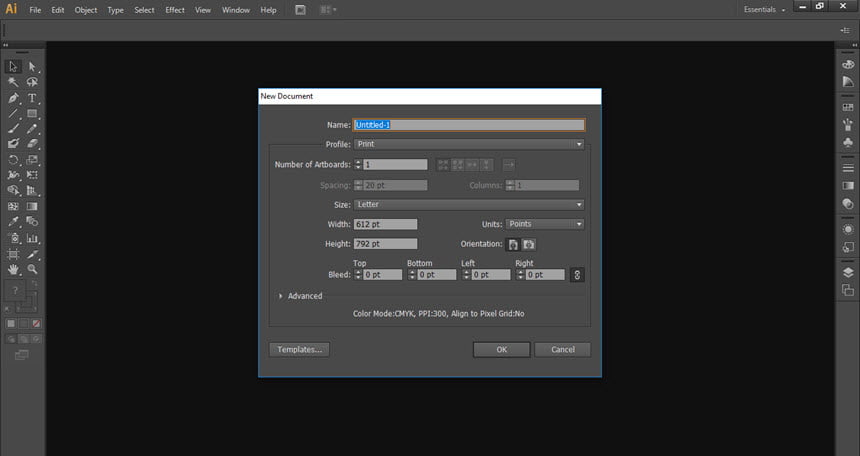The image size is (860, 456).
Task: Open the Graphic Styles panel
Action: (x=848, y=247)
